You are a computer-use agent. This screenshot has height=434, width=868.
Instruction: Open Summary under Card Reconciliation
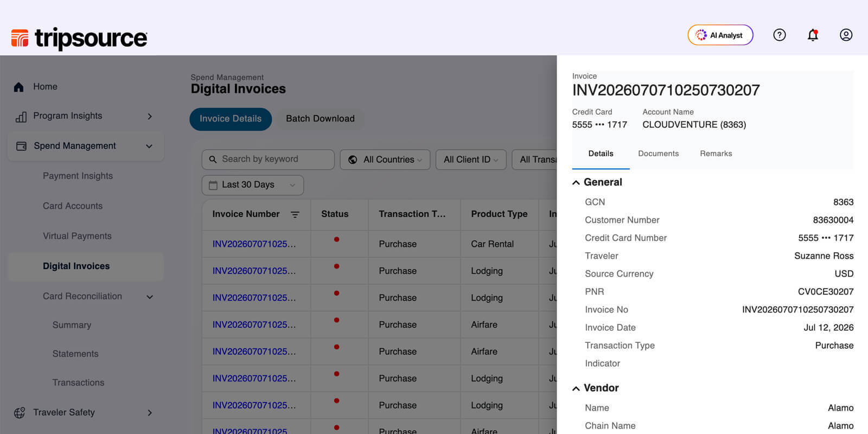point(72,325)
